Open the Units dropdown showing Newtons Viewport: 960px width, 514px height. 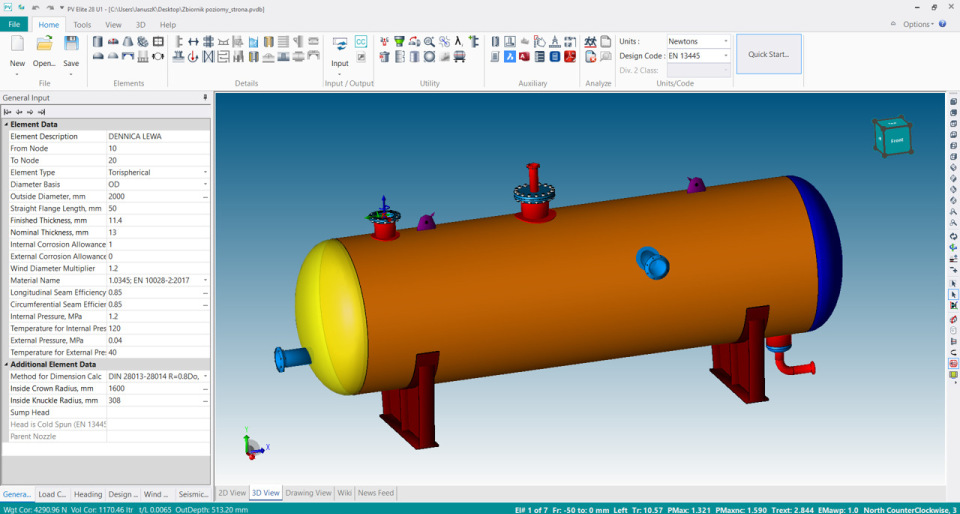[726, 42]
